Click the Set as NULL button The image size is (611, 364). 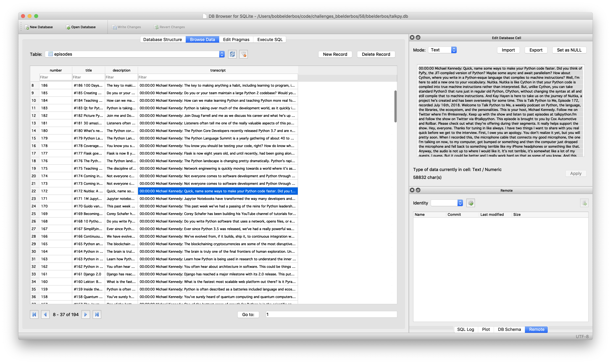coord(569,50)
